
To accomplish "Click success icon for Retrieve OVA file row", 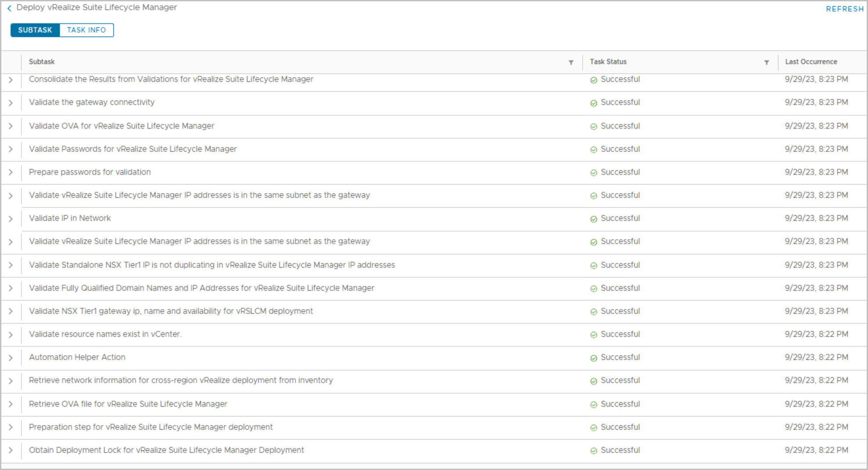I will click(x=594, y=405).
